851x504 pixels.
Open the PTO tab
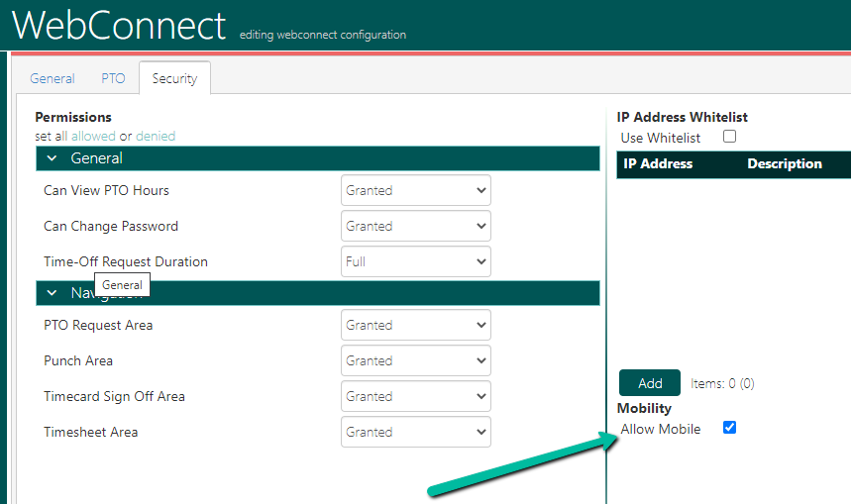point(113,78)
